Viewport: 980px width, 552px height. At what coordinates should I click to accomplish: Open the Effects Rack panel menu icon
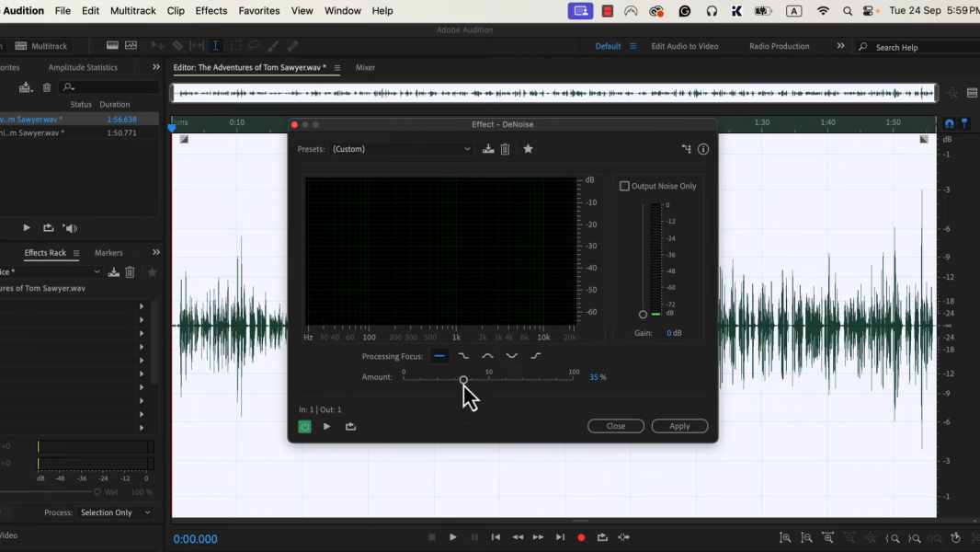click(76, 253)
